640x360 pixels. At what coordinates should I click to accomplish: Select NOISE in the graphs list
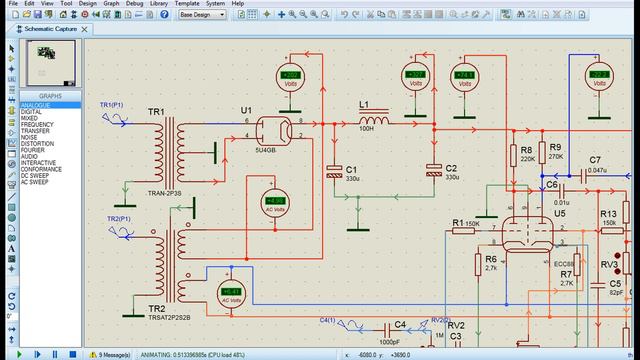(x=29, y=138)
